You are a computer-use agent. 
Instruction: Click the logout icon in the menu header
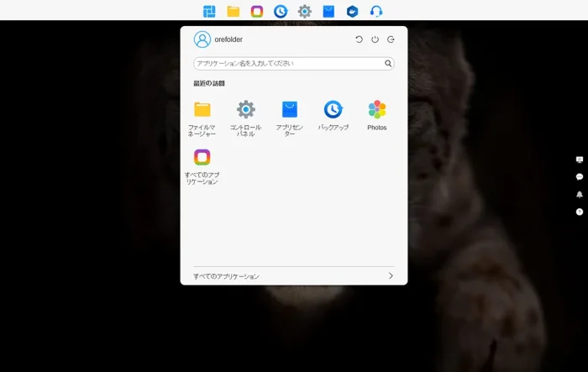click(x=391, y=39)
